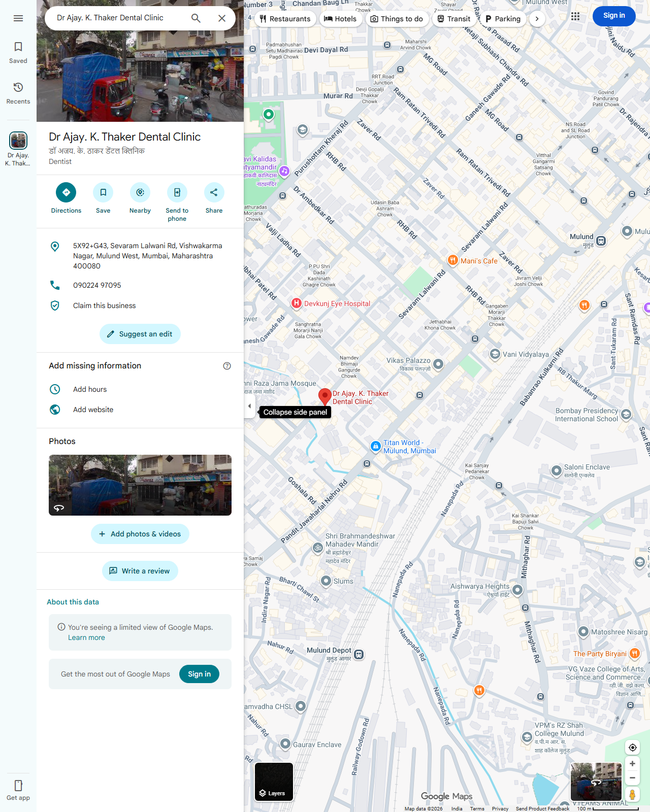Click Send Product Feedback link
Screen dimensions: 650x812
click(x=542, y=808)
